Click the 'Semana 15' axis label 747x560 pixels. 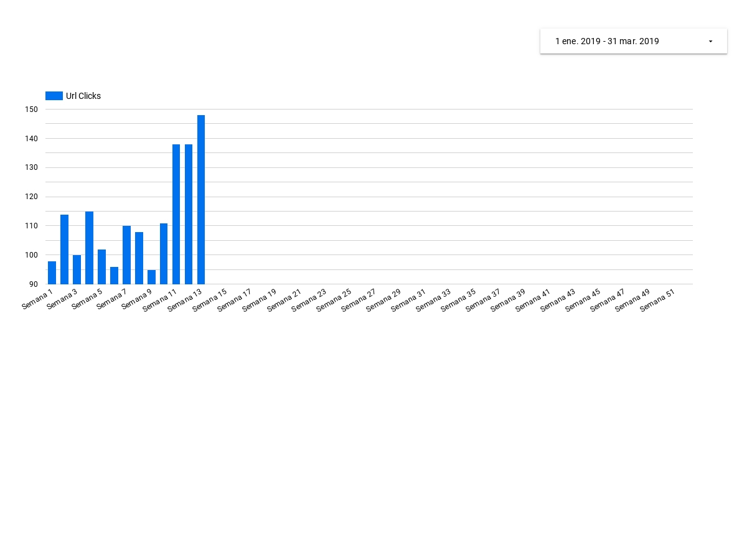(210, 299)
